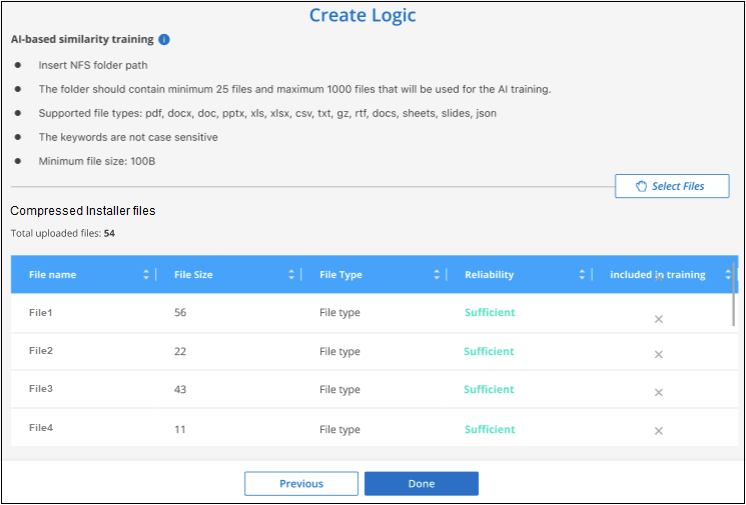
Task: Remove File2 from training with its X
Action: coord(658,355)
